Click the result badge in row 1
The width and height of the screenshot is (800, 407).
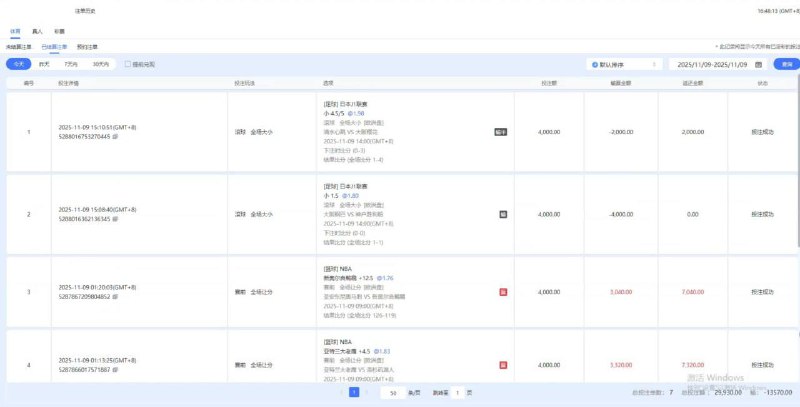(x=502, y=131)
